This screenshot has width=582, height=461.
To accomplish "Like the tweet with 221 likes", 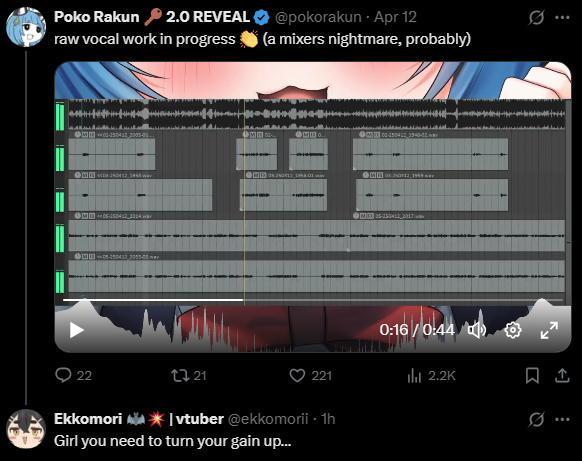I will point(297,375).
